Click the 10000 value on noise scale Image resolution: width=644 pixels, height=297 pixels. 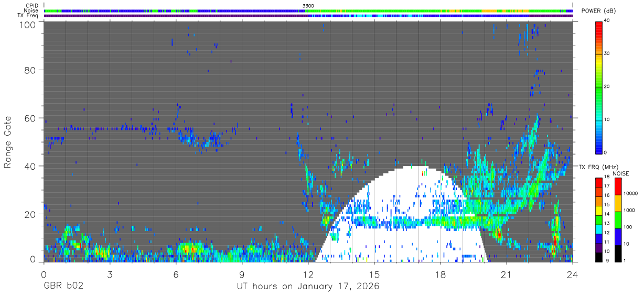(x=631, y=193)
